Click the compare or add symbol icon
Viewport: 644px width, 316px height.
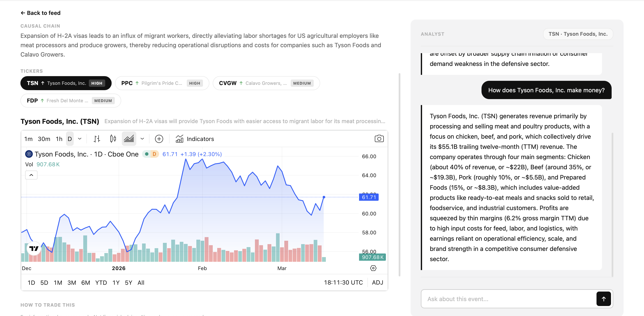click(159, 139)
